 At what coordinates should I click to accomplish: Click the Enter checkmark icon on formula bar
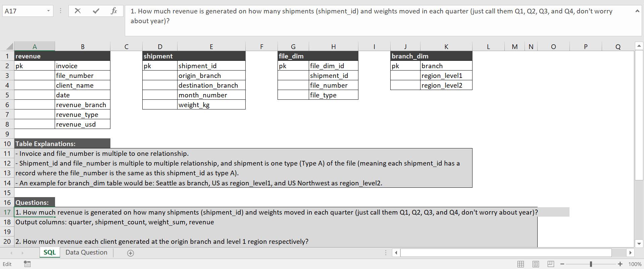pos(96,11)
